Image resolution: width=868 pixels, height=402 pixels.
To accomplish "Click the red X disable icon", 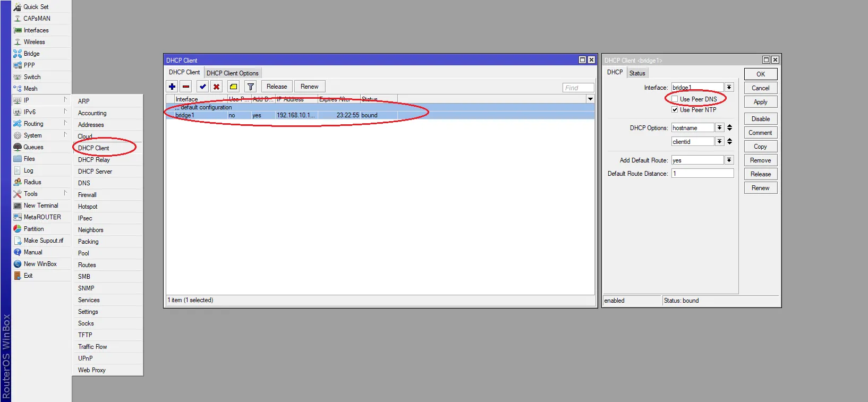I will pos(216,87).
